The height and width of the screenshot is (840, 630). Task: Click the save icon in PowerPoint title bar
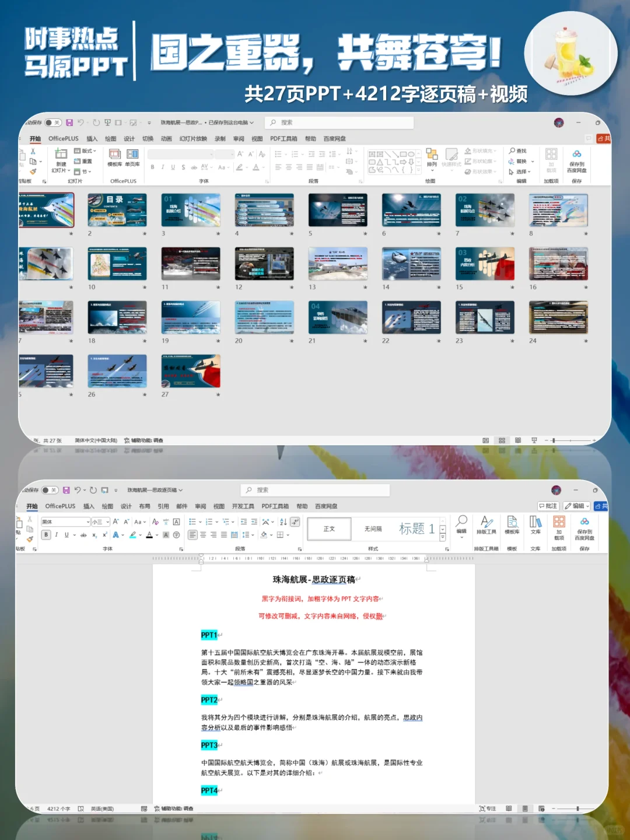point(69,123)
